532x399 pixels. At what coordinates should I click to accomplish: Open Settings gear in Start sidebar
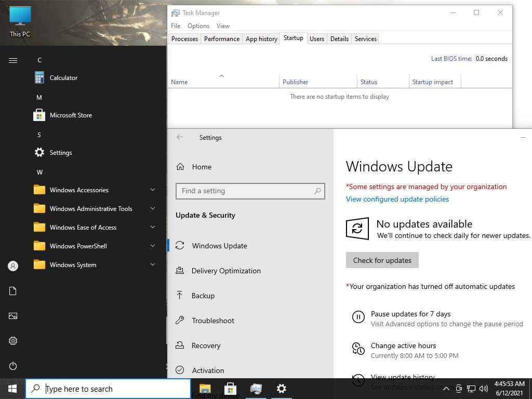coord(13,341)
